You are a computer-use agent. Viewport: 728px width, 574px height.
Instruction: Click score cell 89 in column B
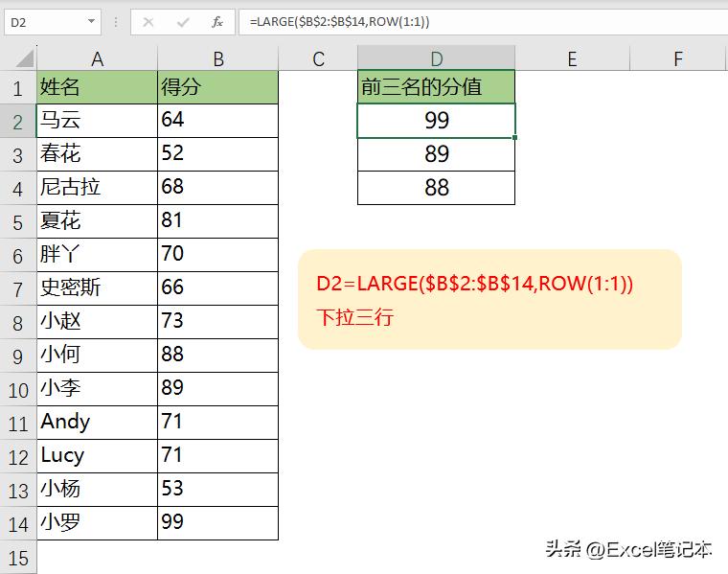coord(217,389)
